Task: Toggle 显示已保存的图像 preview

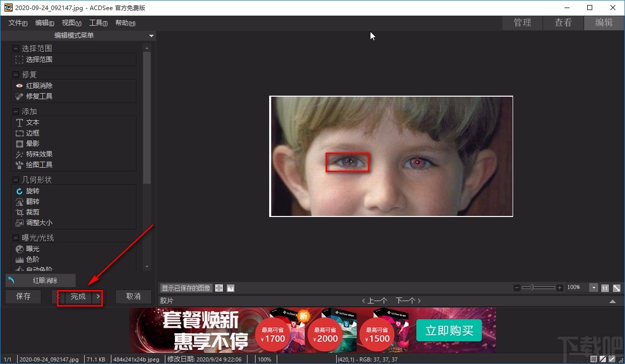Action: click(186, 288)
